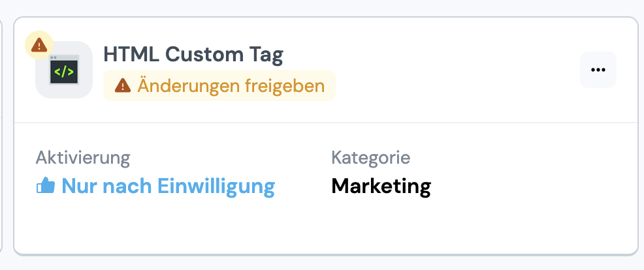The image size is (644, 270).
Task: Click the blue thumbs-up icon
Action: (x=46, y=187)
